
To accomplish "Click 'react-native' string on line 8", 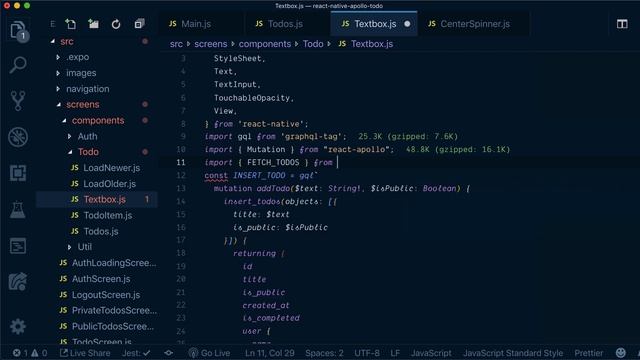I will (x=272, y=124).
